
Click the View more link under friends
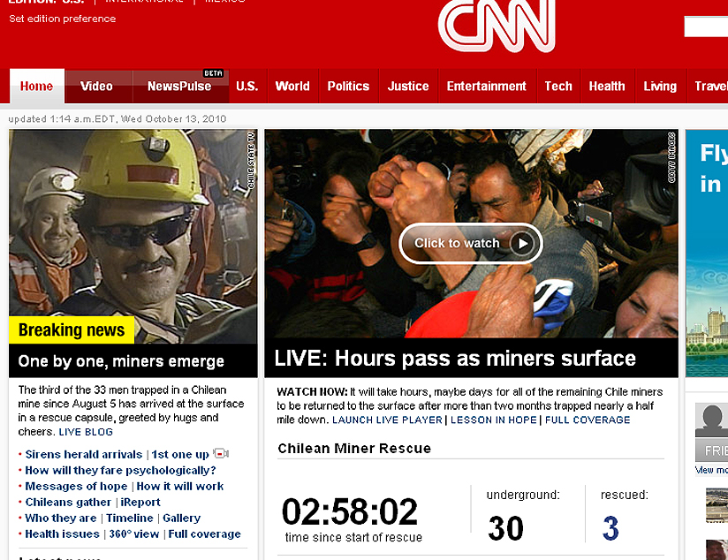coord(711,470)
